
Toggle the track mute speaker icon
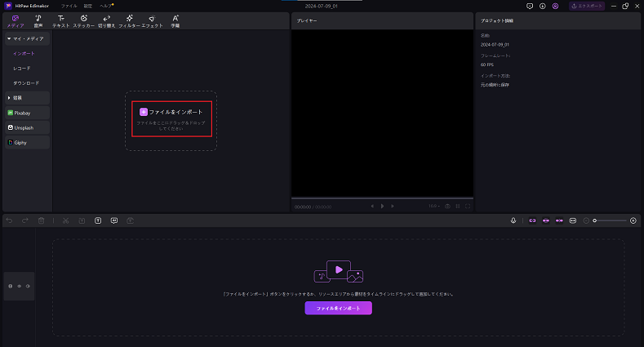28,287
